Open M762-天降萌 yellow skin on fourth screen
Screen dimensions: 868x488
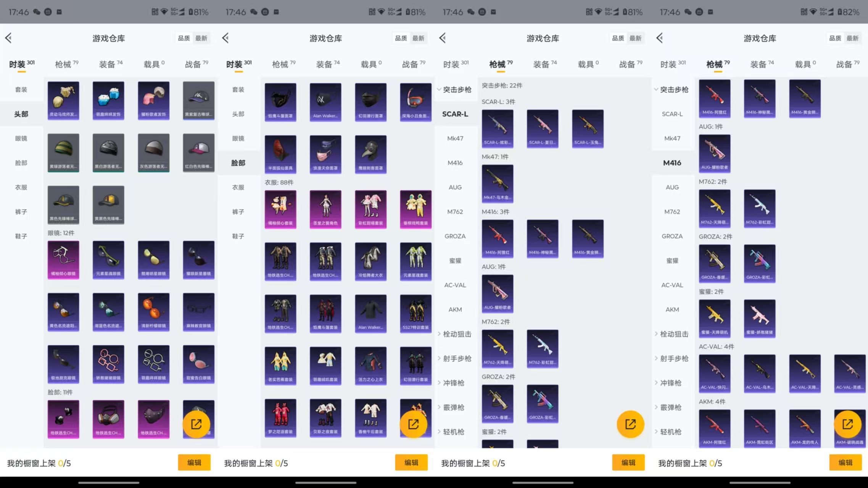tap(715, 208)
